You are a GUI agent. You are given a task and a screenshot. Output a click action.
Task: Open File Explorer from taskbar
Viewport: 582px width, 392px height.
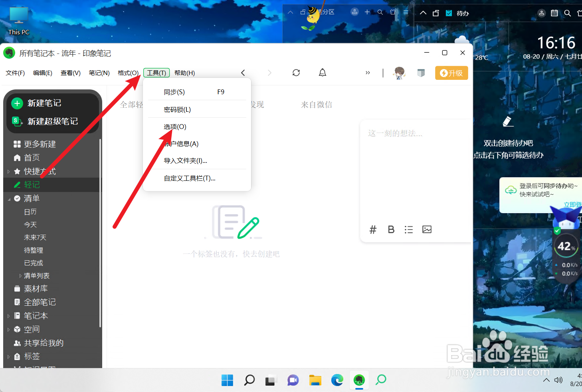(315, 380)
